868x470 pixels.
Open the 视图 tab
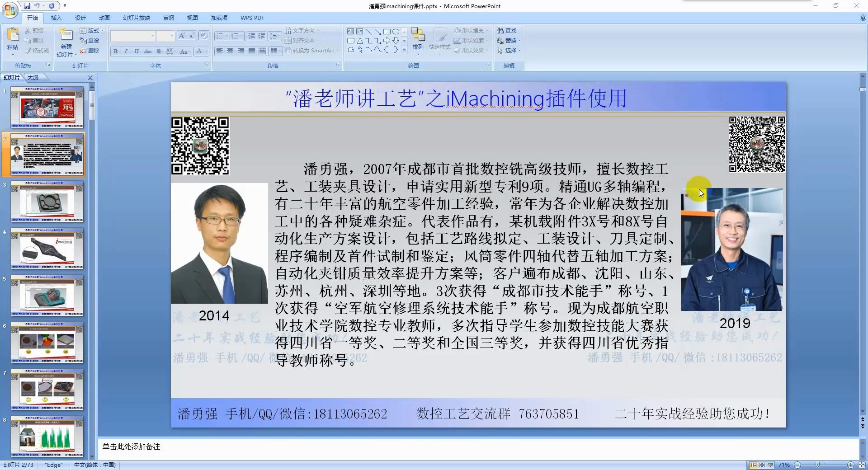[193, 18]
